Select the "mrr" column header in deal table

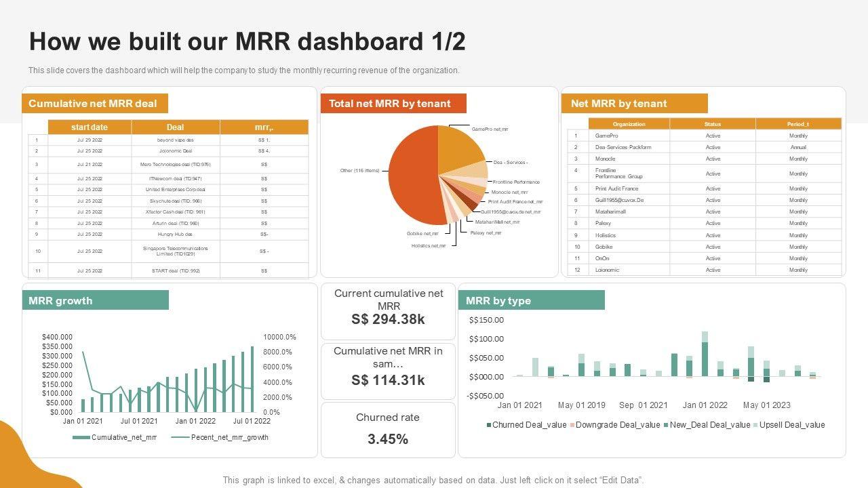pyautogui.click(x=264, y=127)
